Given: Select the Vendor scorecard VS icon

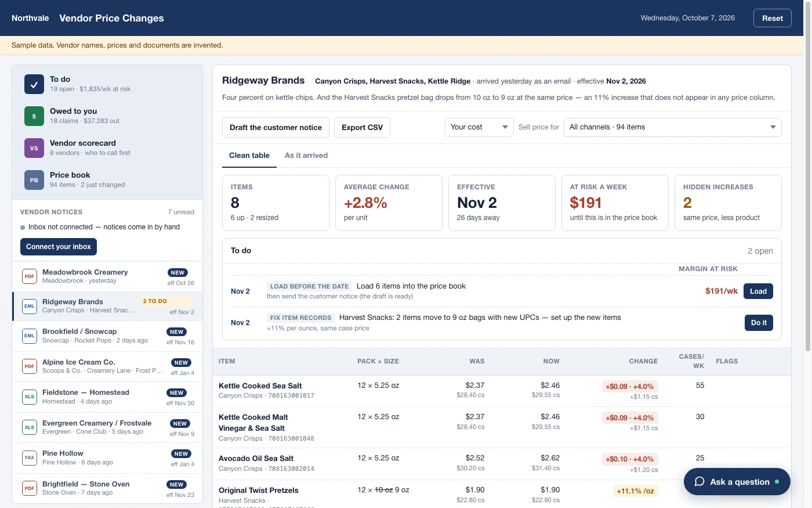Looking at the screenshot, I should coord(34,148).
